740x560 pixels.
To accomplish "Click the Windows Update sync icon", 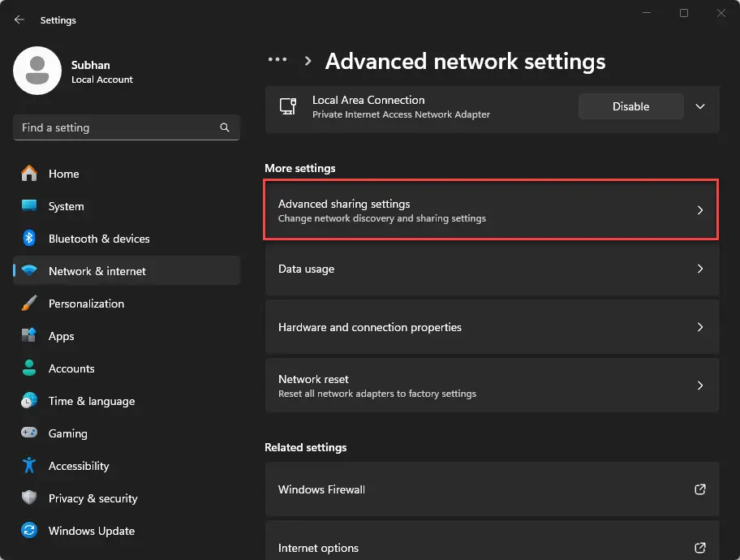I will click(x=29, y=531).
